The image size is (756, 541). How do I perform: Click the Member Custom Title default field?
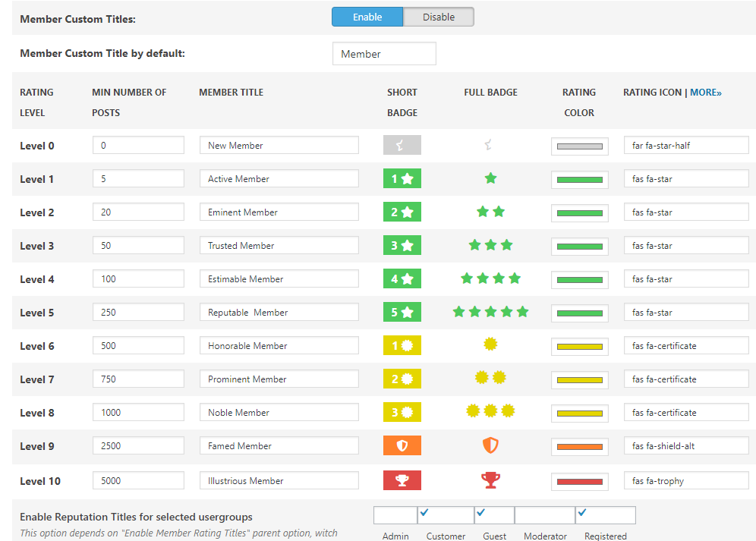click(384, 54)
